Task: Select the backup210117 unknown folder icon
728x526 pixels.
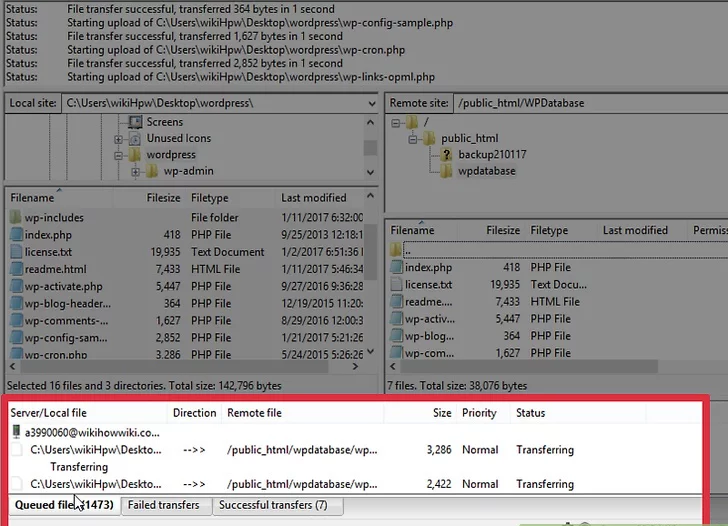Action: coord(446,155)
